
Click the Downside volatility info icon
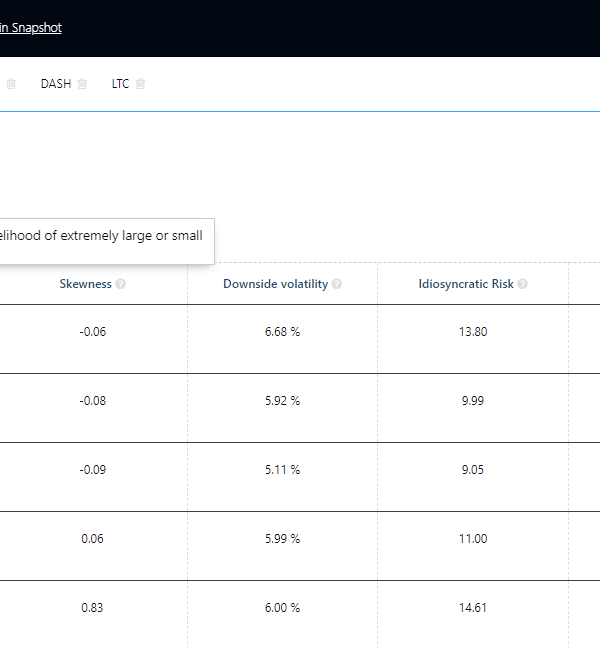(x=337, y=284)
